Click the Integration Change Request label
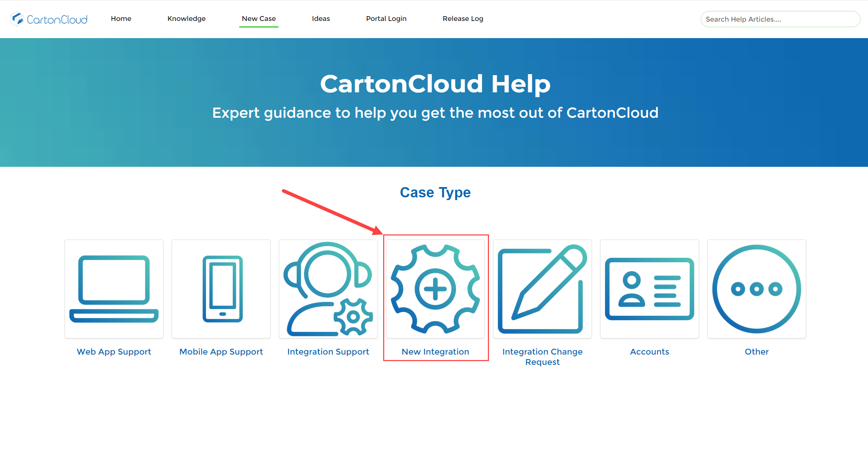The height and width of the screenshot is (462, 868). tap(542, 356)
